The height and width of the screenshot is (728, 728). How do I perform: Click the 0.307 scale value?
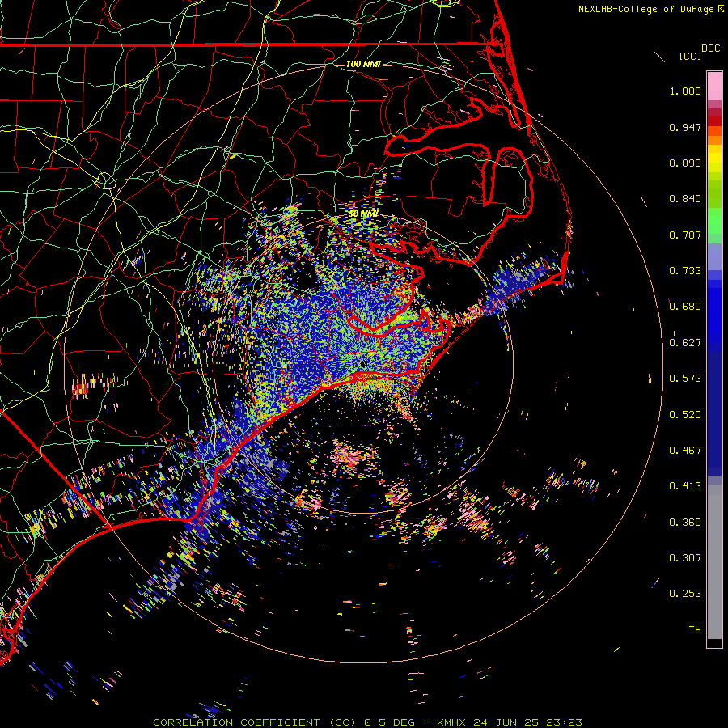(x=685, y=558)
